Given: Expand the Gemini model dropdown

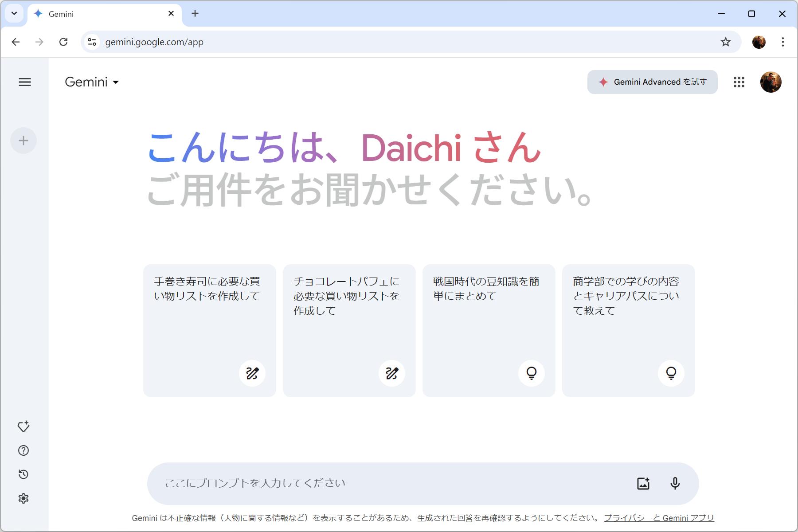Looking at the screenshot, I should 92,82.
